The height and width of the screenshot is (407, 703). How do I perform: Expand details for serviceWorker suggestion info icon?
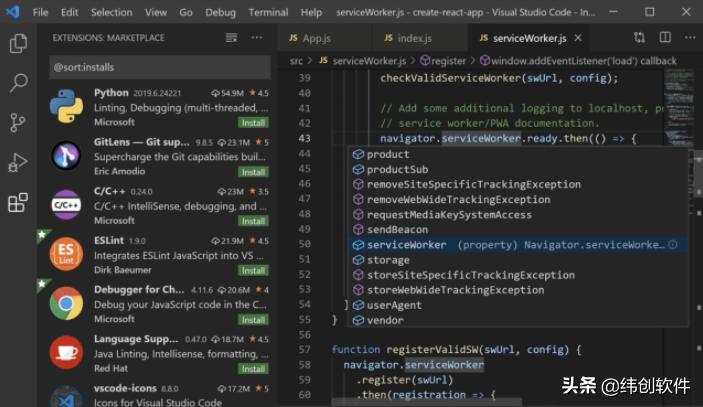pos(673,244)
